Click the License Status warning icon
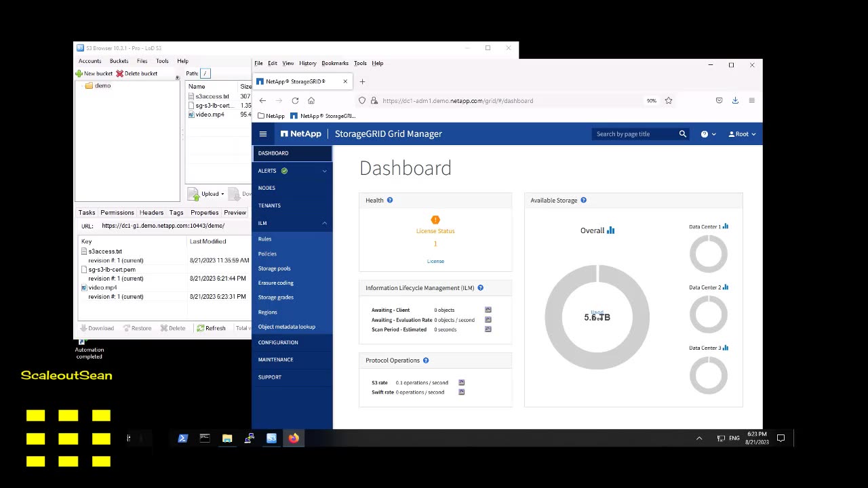Viewport: 868px width, 488px height. pos(435,220)
